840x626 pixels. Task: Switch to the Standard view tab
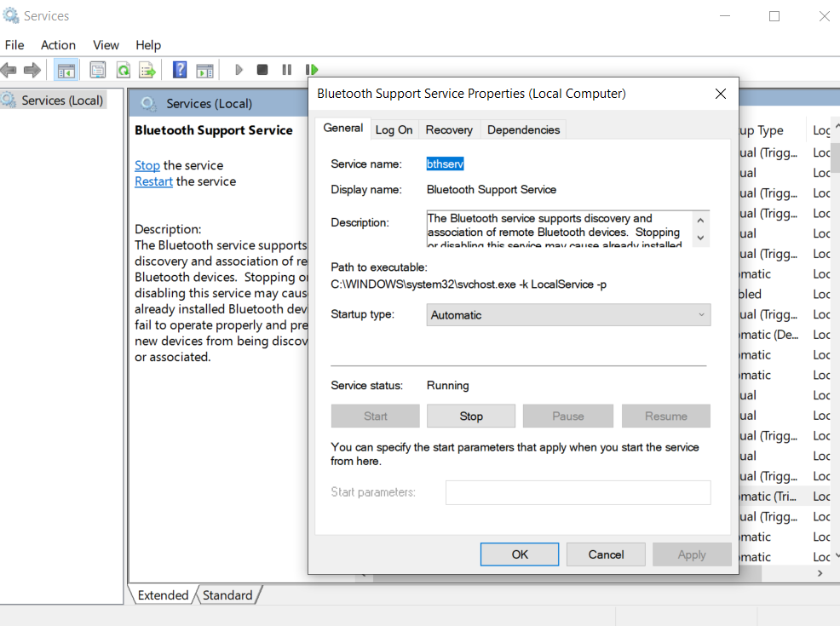click(227, 595)
